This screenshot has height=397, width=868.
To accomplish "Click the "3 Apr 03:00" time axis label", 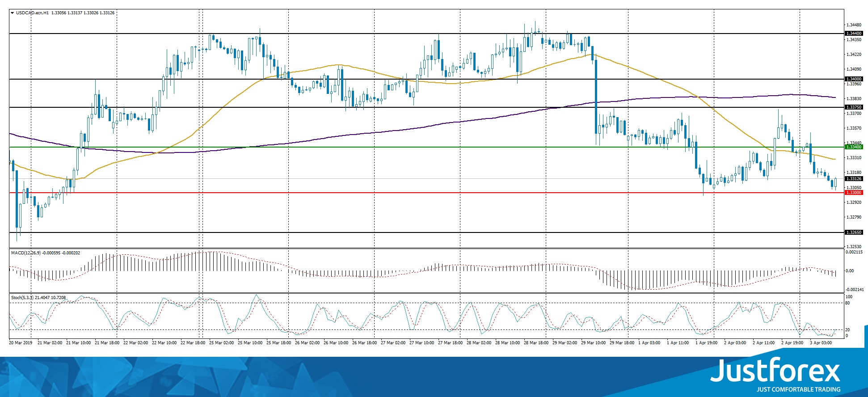I will click(821, 343).
